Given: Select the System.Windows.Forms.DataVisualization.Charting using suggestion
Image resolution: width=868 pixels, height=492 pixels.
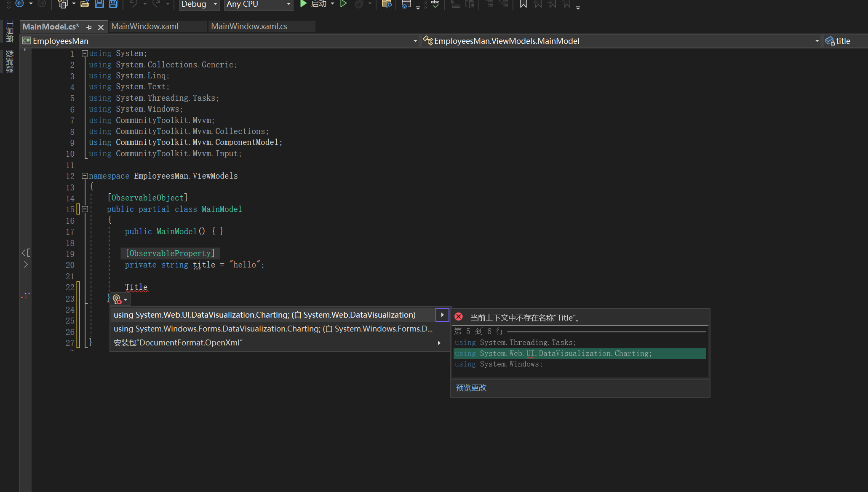Looking at the screenshot, I should [273, 329].
